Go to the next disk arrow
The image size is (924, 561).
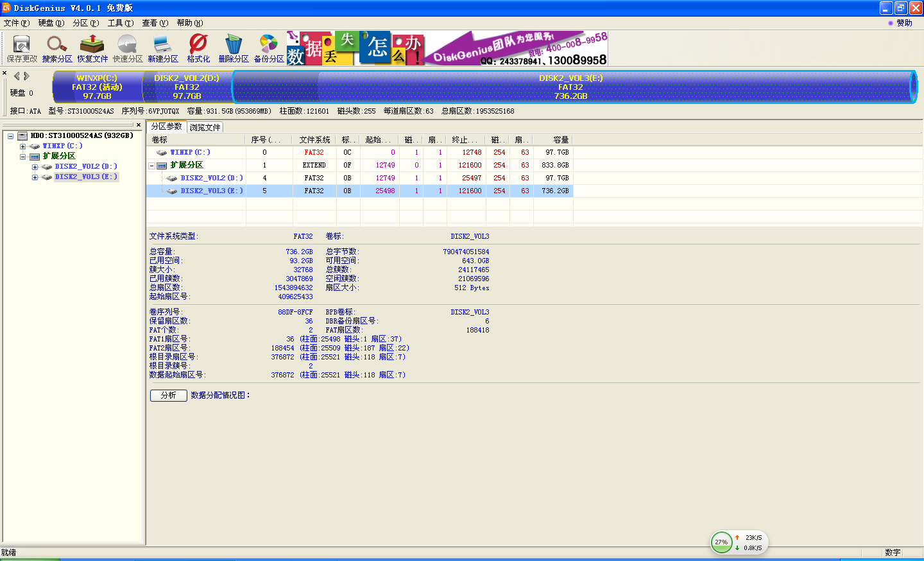[27, 76]
